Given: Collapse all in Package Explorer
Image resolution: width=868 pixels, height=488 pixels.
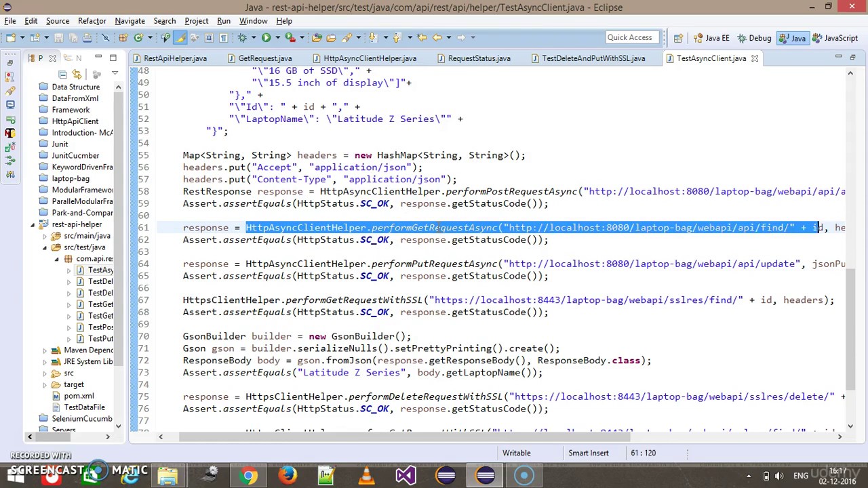Looking at the screenshot, I should point(62,74).
